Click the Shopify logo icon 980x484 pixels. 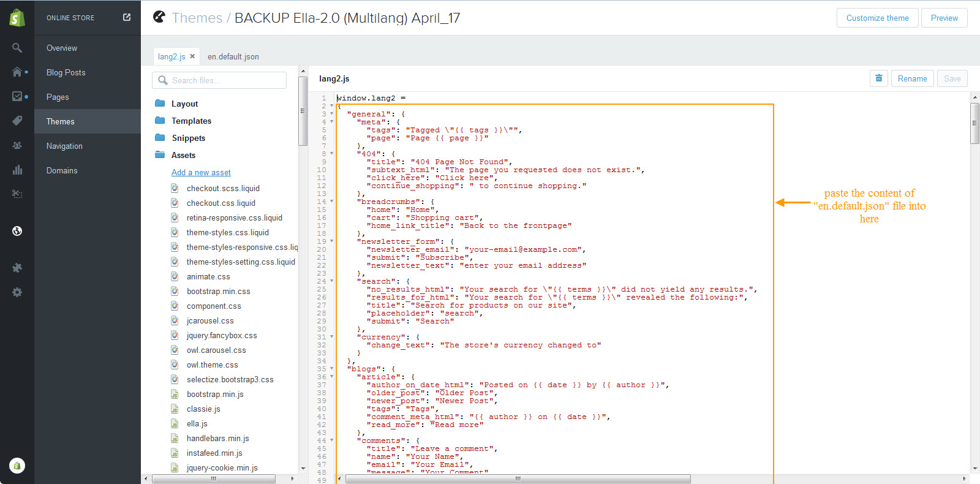point(17,18)
